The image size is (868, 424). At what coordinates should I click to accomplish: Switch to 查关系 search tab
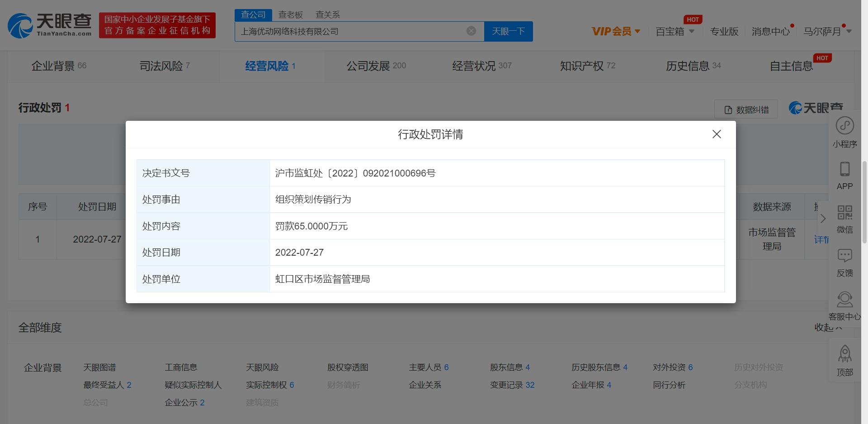(327, 14)
